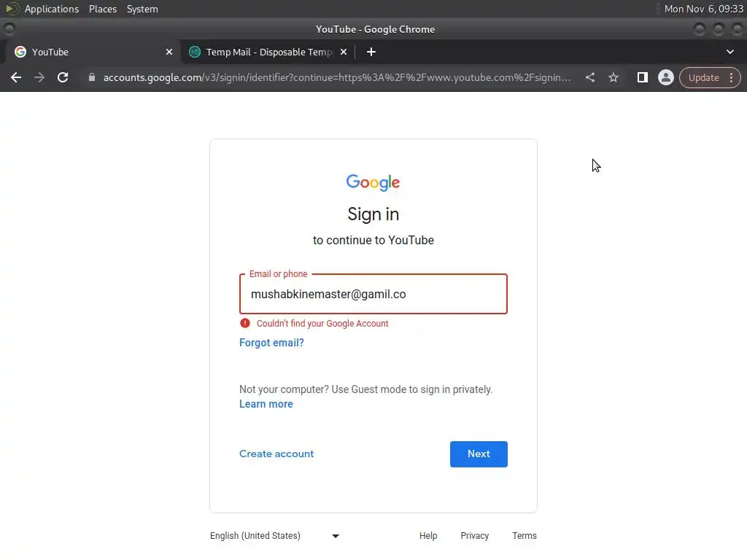Open the Chrome three-dot menu
The width and height of the screenshot is (747, 560).
731,77
